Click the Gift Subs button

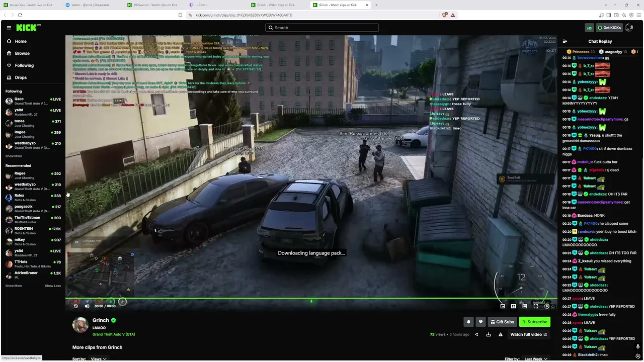pyautogui.click(x=503, y=322)
